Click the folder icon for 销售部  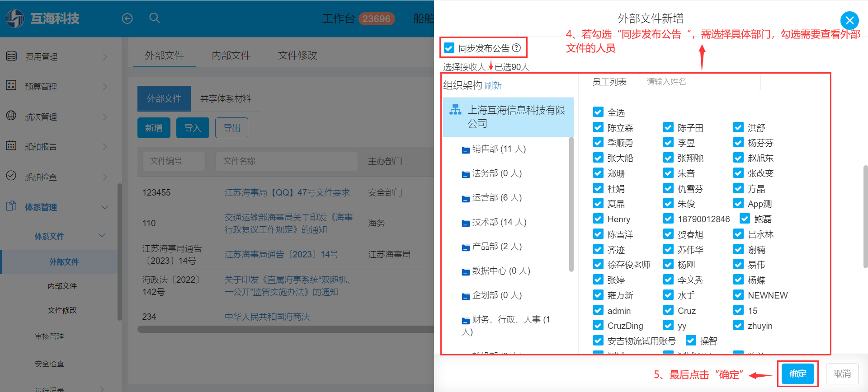pos(466,150)
